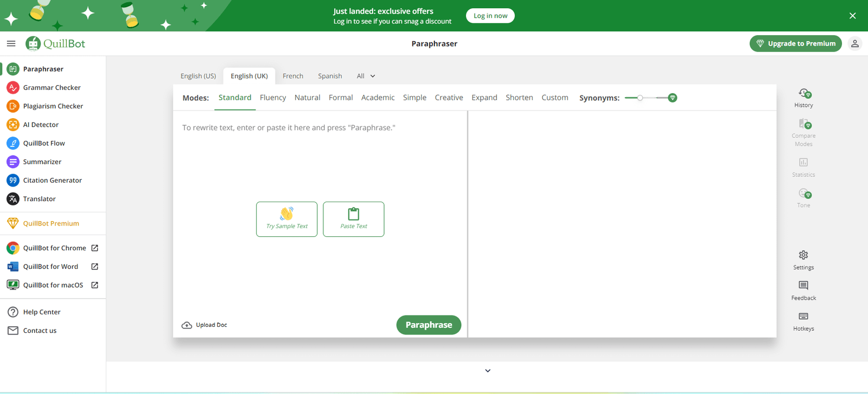Open the Settings gear

[x=803, y=260]
